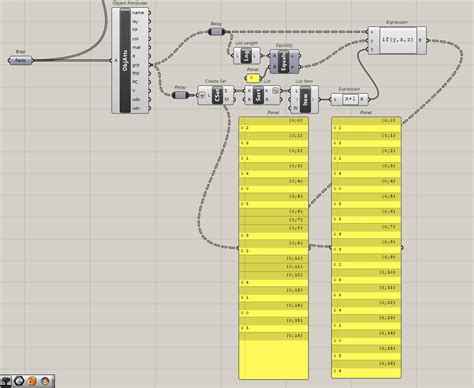The height and width of the screenshot is (388, 474).
Task: Select the ObjAtts component's dark center bar
Action: point(125,60)
